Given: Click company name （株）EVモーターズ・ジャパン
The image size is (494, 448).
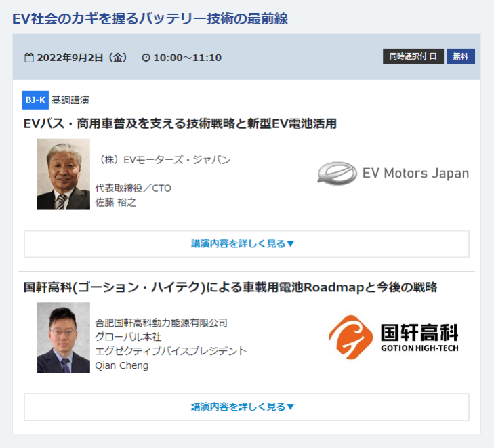Looking at the screenshot, I should coord(163,160).
